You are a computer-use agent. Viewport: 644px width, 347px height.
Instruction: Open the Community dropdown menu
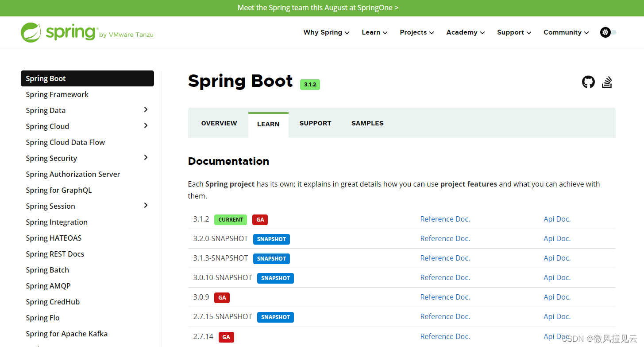point(566,32)
